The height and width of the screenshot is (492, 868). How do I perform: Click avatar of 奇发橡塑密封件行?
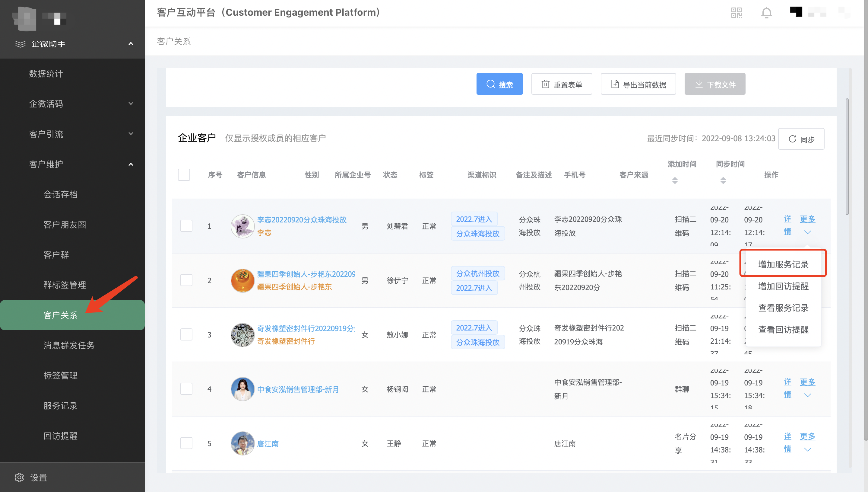click(x=242, y=335)
